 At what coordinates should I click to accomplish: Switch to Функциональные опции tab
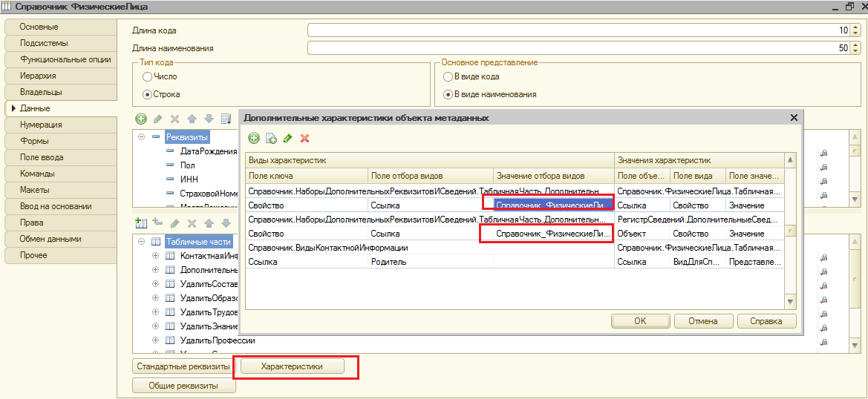[60, 59]
